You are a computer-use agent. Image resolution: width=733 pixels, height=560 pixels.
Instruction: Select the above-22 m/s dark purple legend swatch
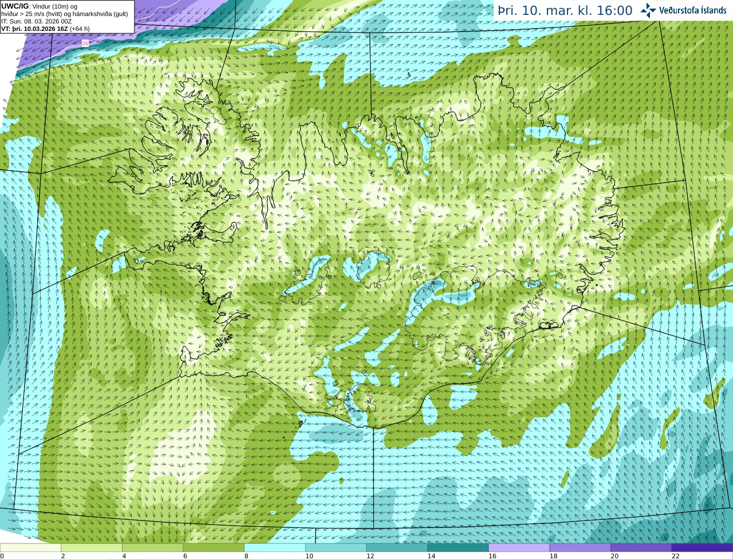click(702, 548)
